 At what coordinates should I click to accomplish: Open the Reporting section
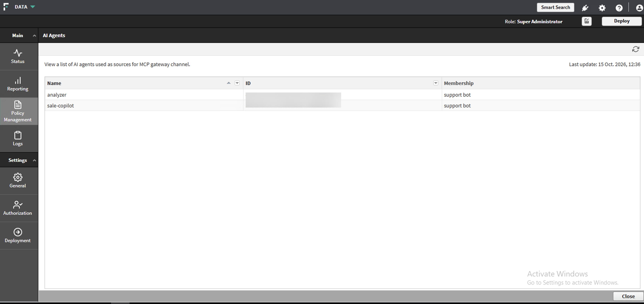(18, 84)
